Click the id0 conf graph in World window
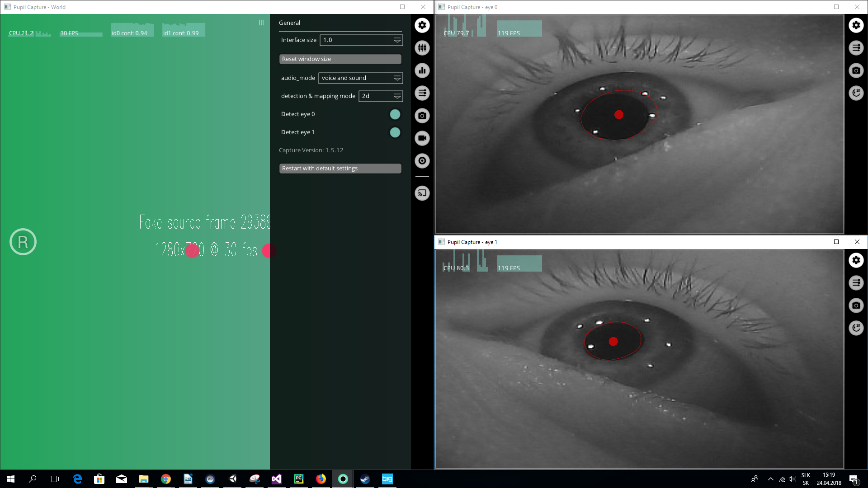 (132, 30)
